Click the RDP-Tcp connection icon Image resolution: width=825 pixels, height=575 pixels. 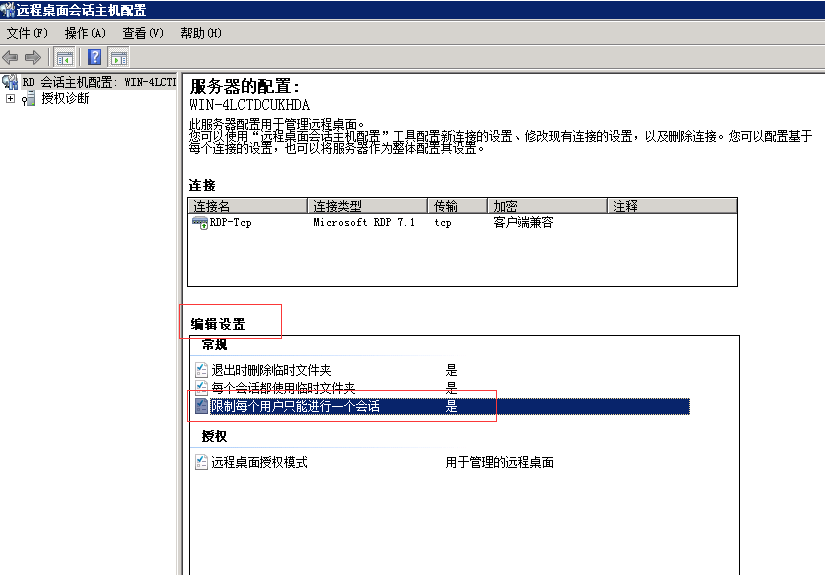[x=199, y=222]
